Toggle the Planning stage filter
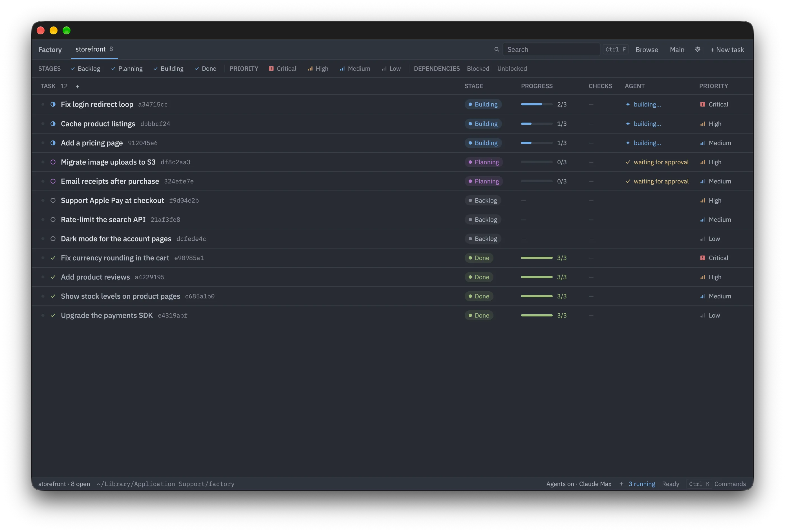 pyautogui.click(x=127, y=68)
